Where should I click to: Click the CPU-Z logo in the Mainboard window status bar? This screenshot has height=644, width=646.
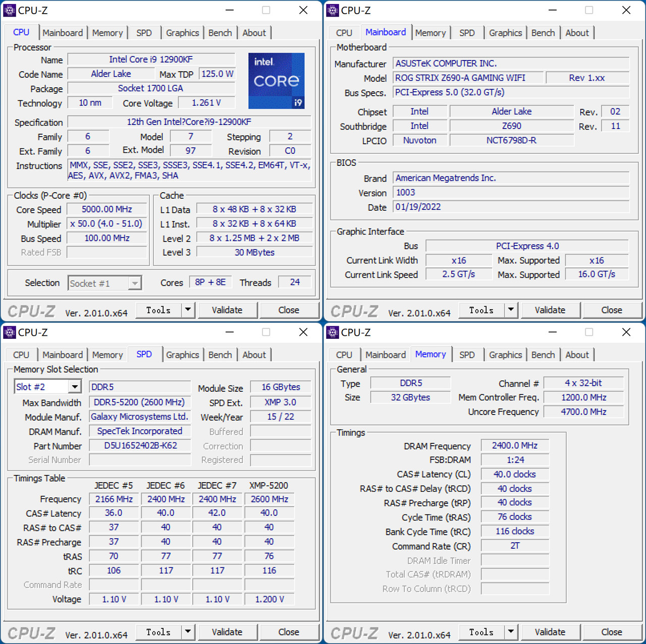pyautogui.click(x=354, y=311)
